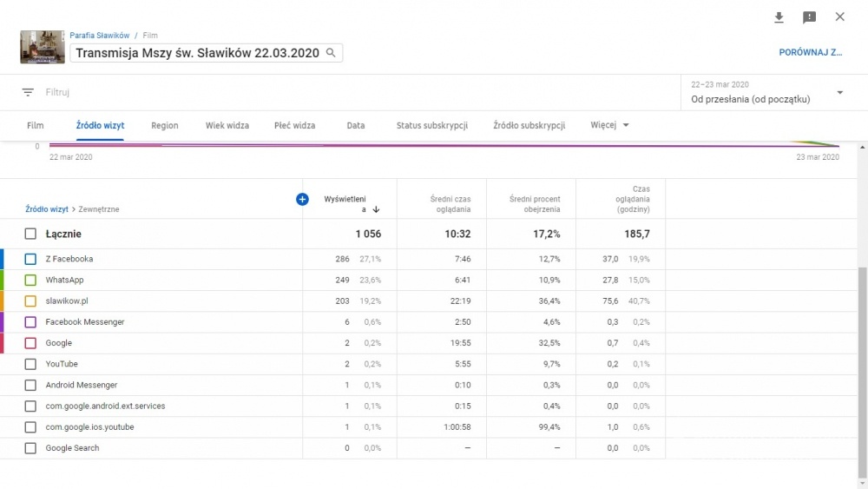Open the Data tab
The image size is (868, 489).
tap(355, 126)
